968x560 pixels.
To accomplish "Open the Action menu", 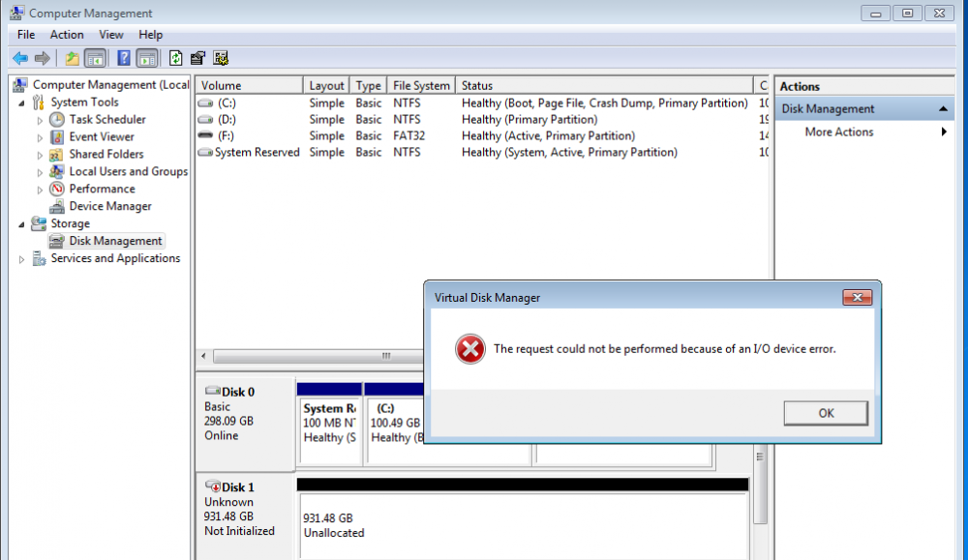I will pos(67,35).
